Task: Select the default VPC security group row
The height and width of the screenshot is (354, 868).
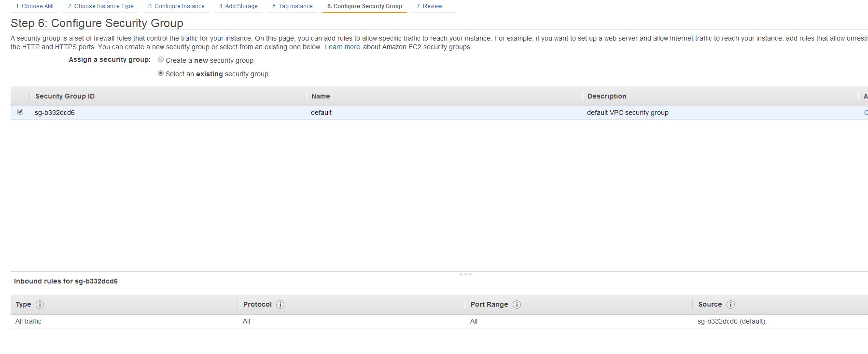Action: tap(439, 113)
